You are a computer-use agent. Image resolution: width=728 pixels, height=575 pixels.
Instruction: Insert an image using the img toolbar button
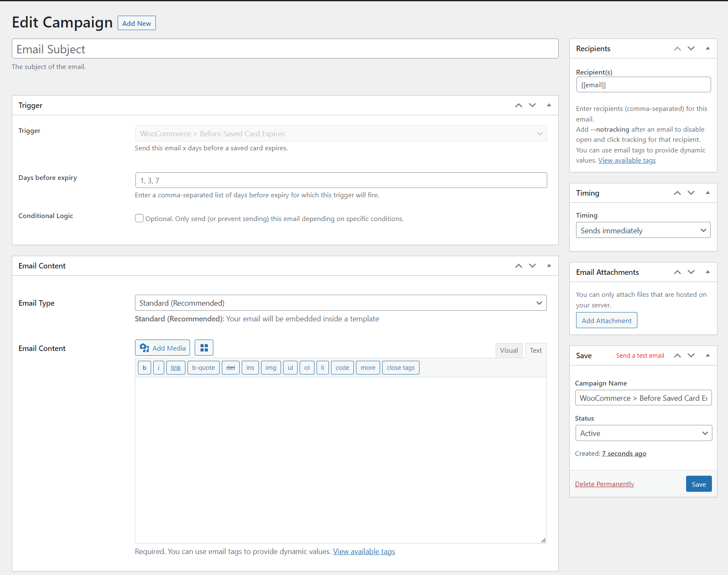click(x=271, y=368)
